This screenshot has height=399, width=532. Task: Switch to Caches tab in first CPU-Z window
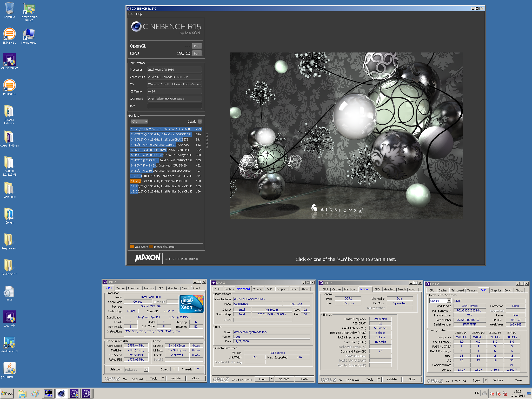[x=120, y=288]
